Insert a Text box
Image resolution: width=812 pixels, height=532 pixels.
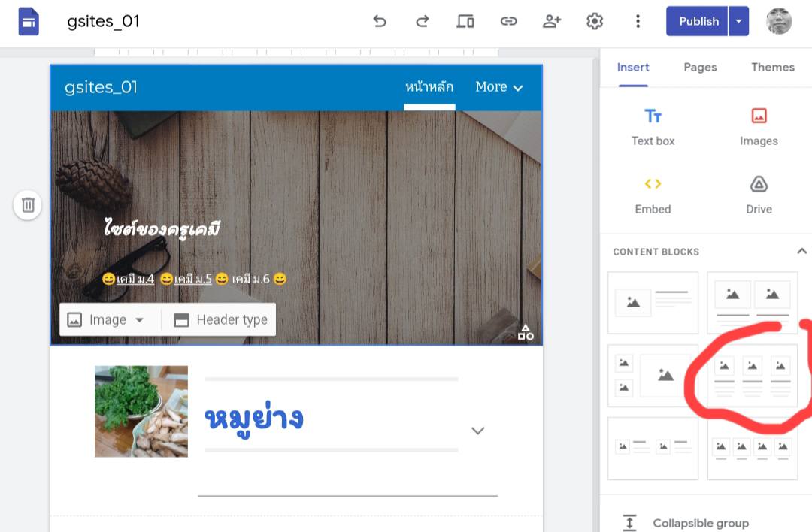point(653,126)
